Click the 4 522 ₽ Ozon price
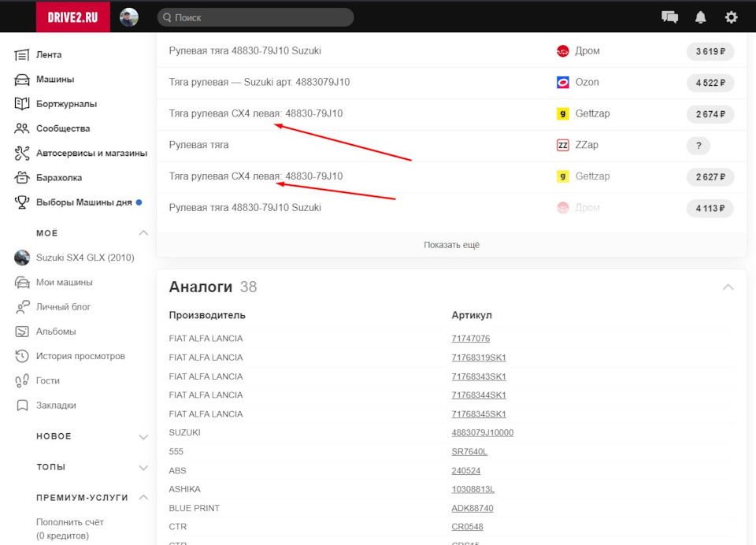Screen dimensions: 756x545 (710, 83)
